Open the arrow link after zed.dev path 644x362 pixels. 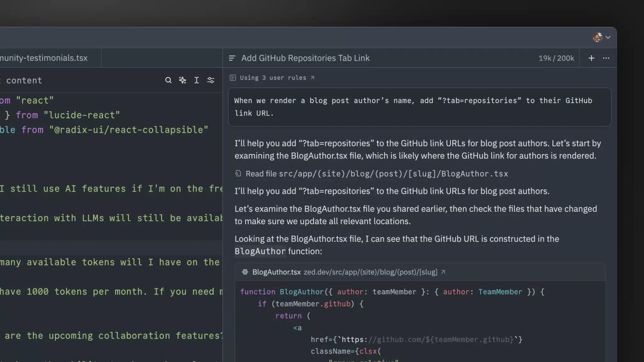click(443, 272)
